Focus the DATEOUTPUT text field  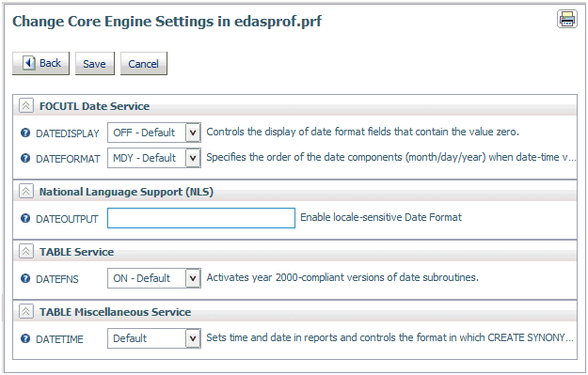(x=201, y=218)
